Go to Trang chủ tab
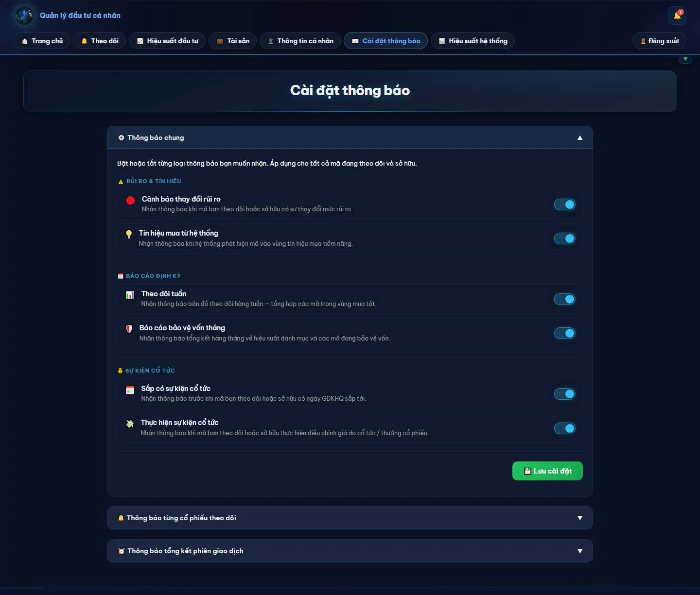The height and width of the screenshot is (595, 700). pyautogui.click(x=42, y=41)
